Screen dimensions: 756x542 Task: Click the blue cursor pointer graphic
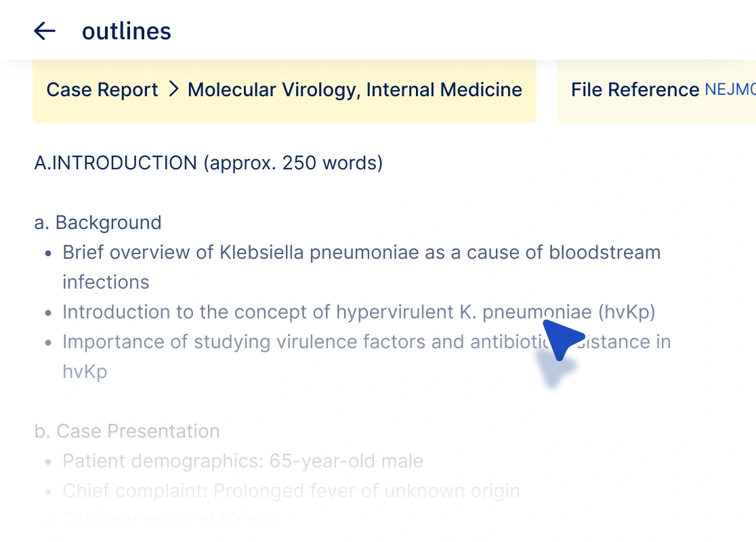562,339
